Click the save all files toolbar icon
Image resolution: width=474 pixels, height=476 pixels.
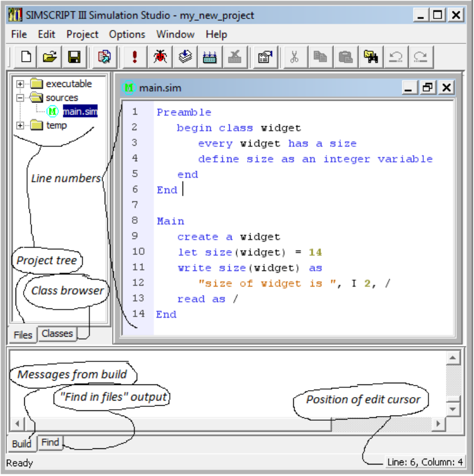click(x=105, y=57)
